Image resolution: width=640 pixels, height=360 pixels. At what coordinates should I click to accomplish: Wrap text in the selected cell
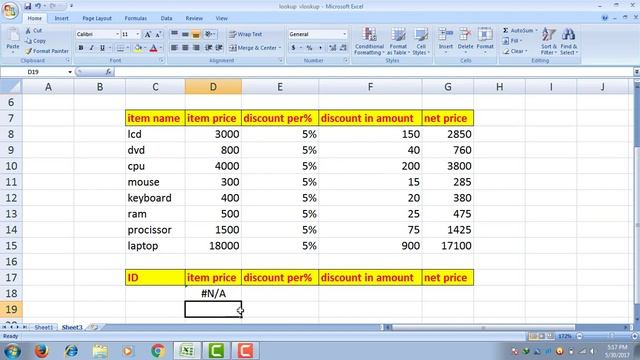coord(245,34)
